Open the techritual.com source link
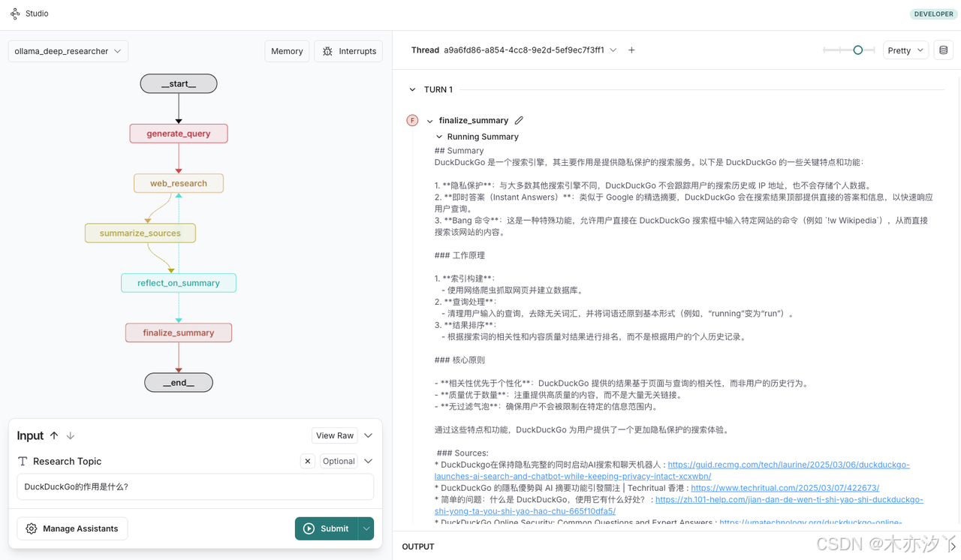 [785, 487]
